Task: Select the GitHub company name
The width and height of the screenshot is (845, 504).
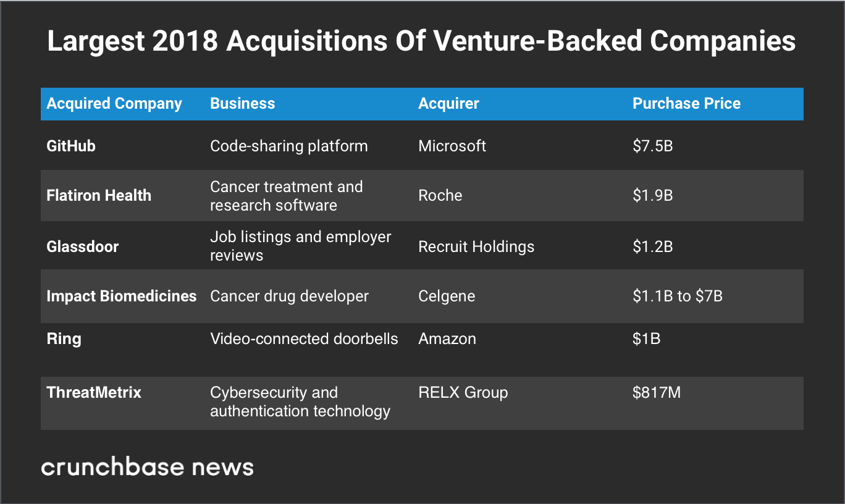Action: (71, 146)
